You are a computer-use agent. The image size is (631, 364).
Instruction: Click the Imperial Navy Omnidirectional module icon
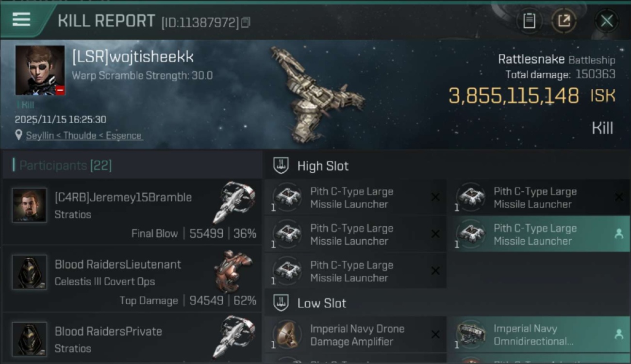click(x=471, y=334)
